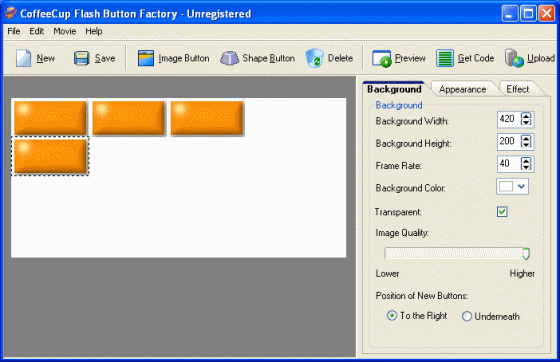Uncheck the Transparent checkbox
This screenshot has height=362, width=560.
[502, 212]
